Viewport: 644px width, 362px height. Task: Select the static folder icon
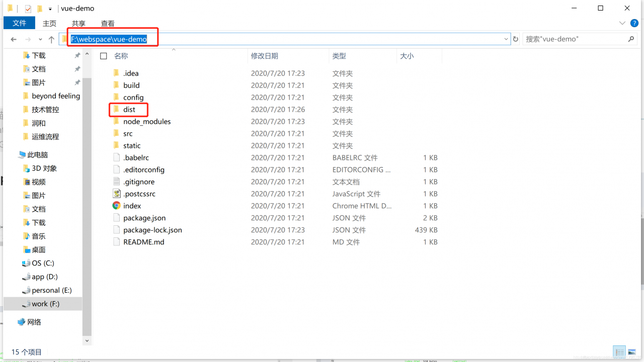(116, 145)
